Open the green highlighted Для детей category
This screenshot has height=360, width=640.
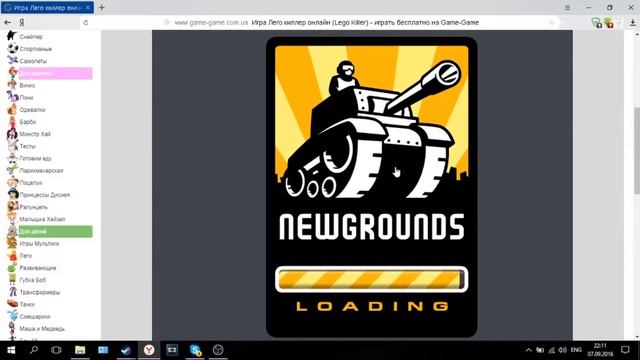coord(55,231)
